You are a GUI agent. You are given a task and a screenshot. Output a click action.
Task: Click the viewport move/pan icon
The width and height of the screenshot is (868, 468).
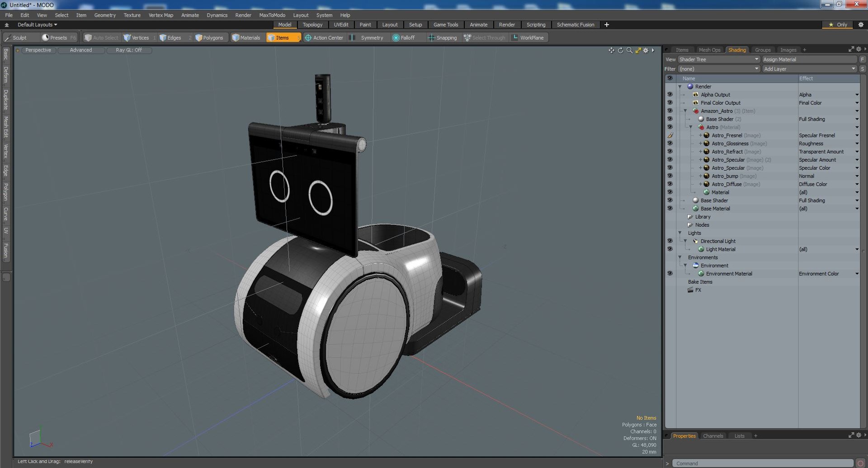pos(611,50)
